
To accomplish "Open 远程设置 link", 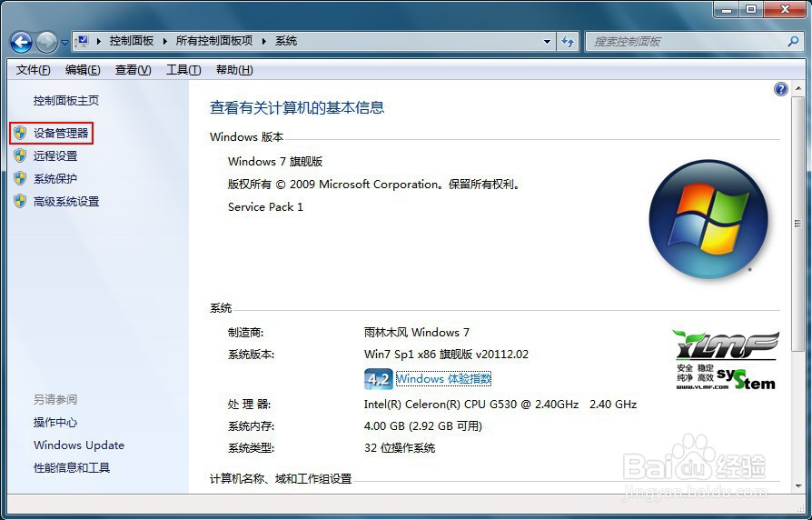I will tap(55, 156).
